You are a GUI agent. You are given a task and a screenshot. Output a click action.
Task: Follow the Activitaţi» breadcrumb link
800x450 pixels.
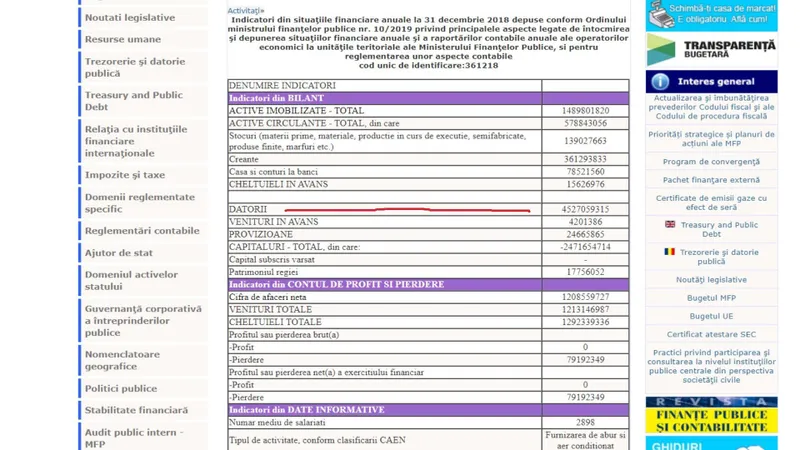click(x=246, y=11)
